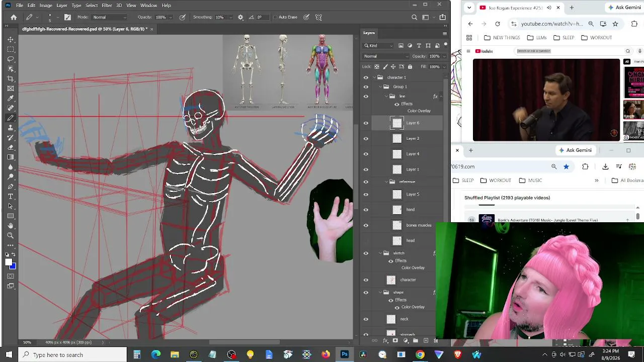Click the foreground color swatch
The height and width of the screenshot is (362, 644).
9,262
